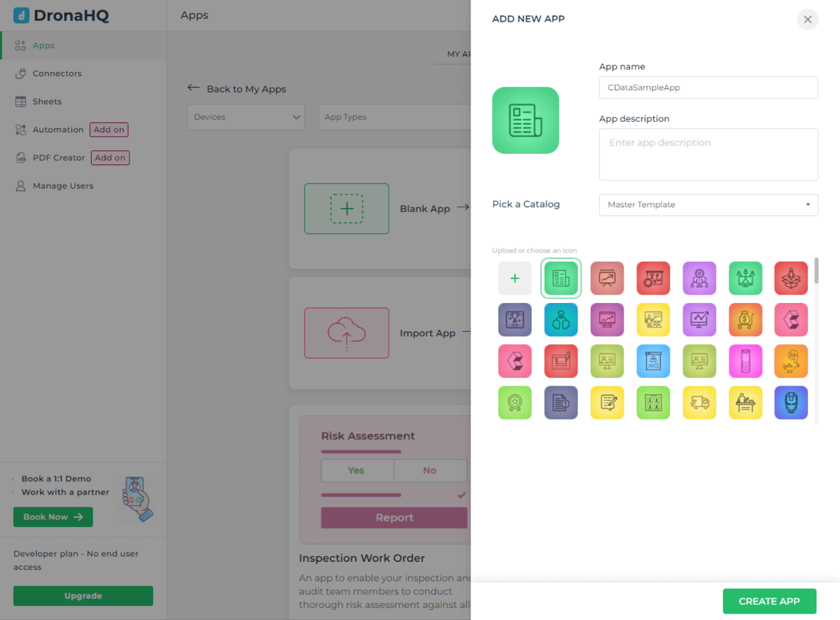Pick the magenta monitor growth chart icon
Screen dimensions: 840x620
607,320
